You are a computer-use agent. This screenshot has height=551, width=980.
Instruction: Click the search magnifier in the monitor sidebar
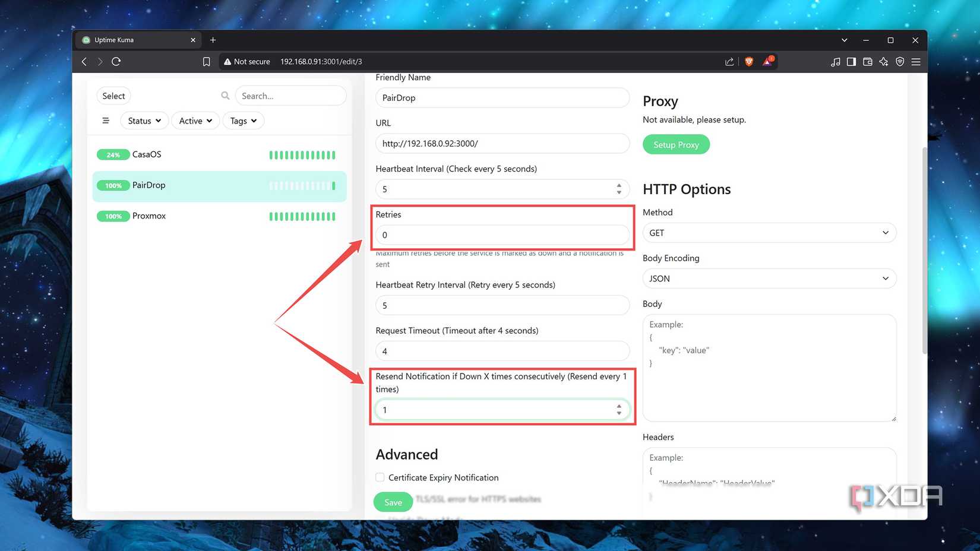(225, 95)
